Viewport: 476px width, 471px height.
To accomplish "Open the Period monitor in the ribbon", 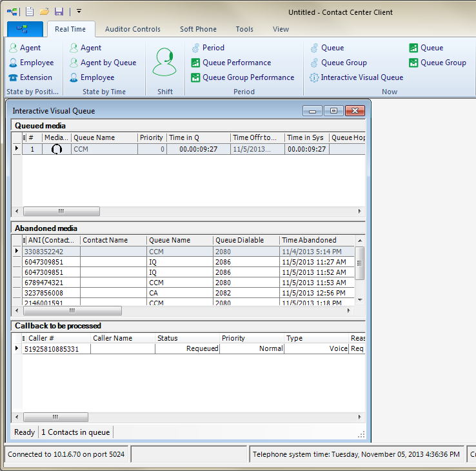I will click(x=213, y=48).
